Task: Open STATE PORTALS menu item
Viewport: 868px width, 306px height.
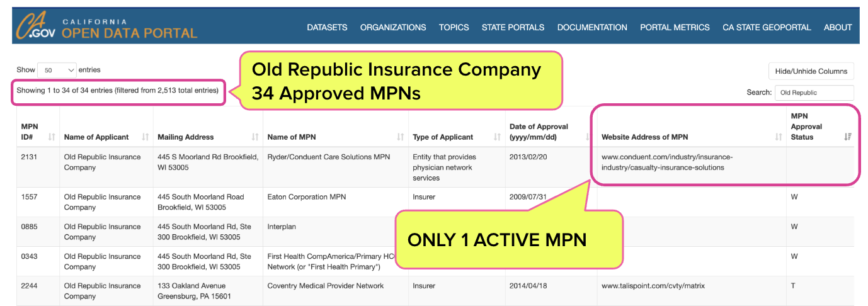Action: [513, 27]
